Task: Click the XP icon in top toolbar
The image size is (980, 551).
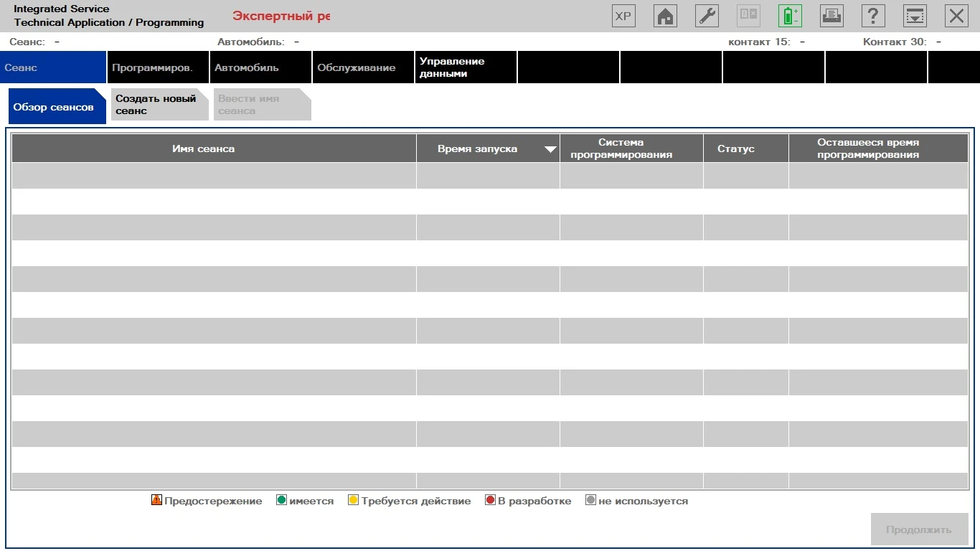Action: pos(623,16)
